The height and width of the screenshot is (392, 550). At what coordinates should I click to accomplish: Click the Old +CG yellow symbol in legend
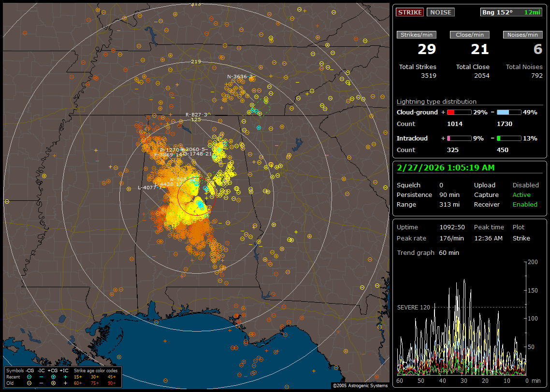pos(53,383)
